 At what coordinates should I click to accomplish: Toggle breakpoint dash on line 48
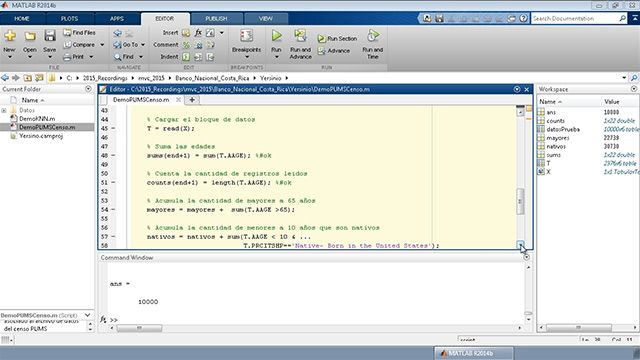pos(113,155)
